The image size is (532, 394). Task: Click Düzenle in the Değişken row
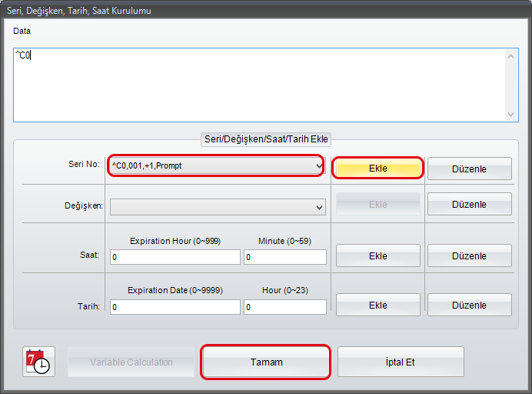pos(469,204)
